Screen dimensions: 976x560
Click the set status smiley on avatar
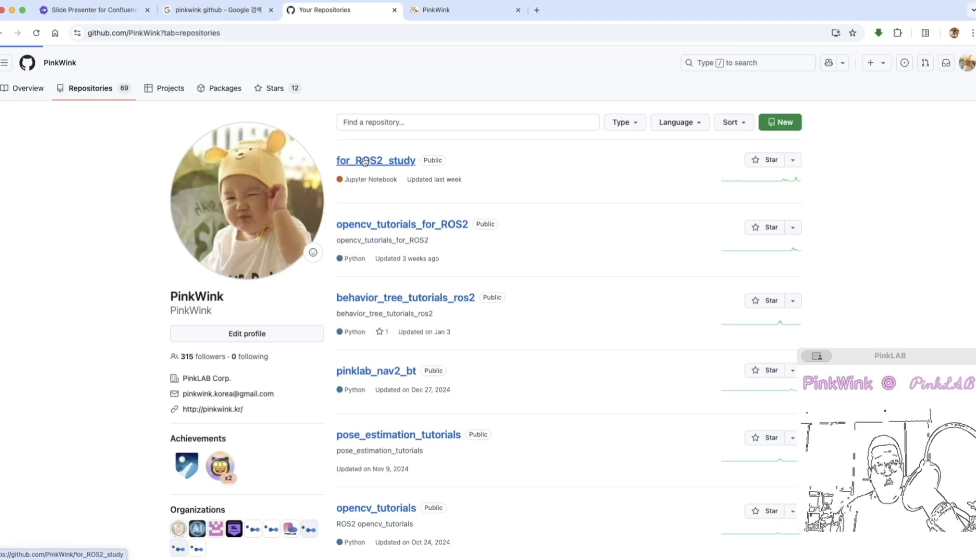pyautogui.click(x=313, y=252)
